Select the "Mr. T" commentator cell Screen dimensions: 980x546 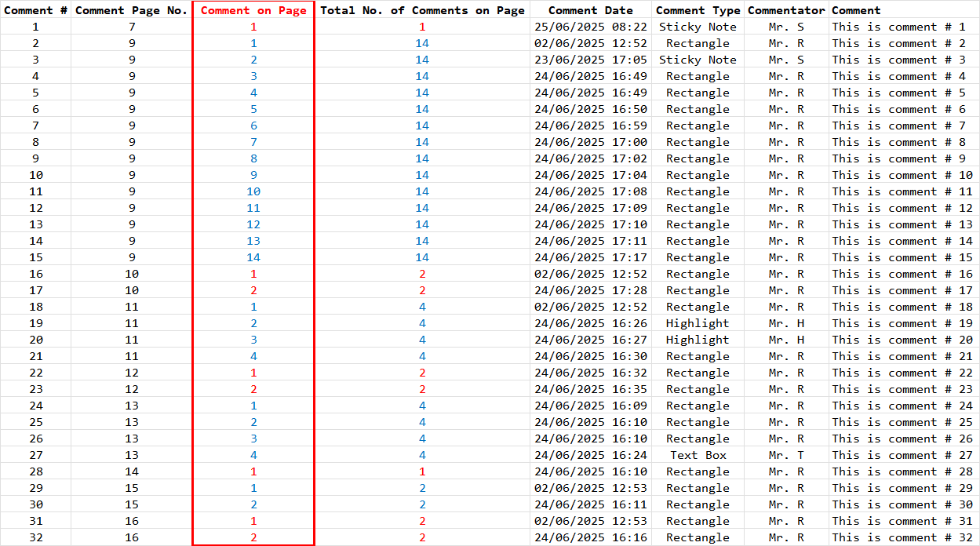(786, 455)
